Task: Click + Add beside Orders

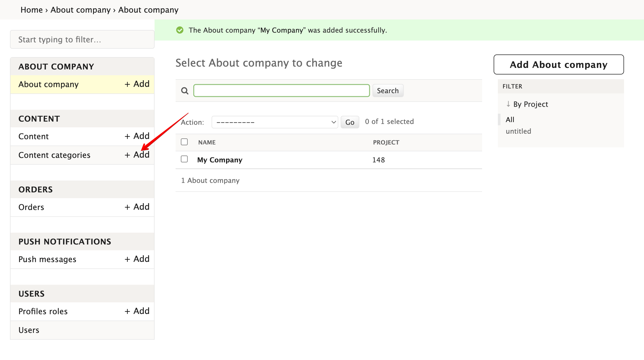Action: (137, 207)
